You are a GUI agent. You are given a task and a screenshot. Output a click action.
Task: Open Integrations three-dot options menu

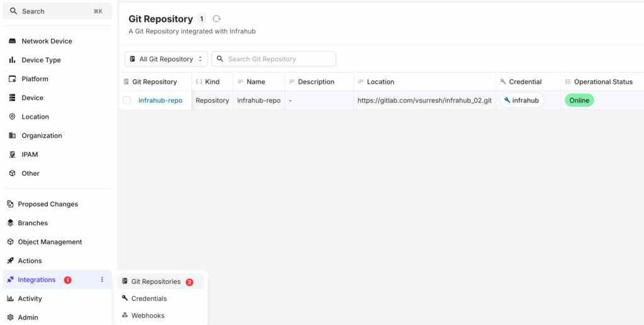(102, 280)
